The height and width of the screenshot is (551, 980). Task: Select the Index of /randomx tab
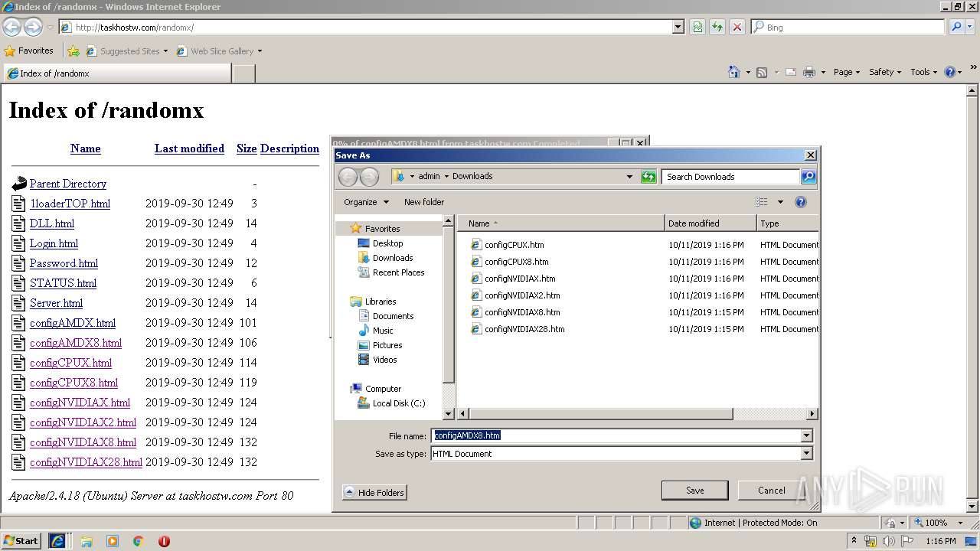point(116,73)
